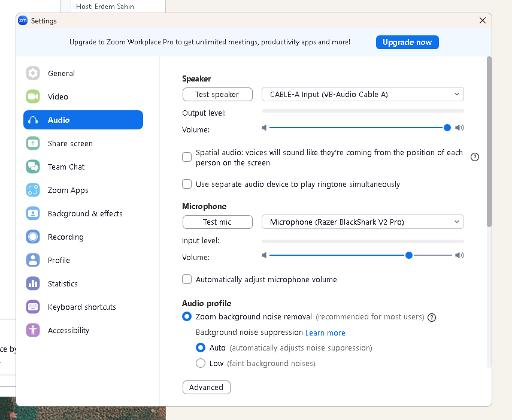
Task: Click the Output level meter bar
Action: point(363,111)
